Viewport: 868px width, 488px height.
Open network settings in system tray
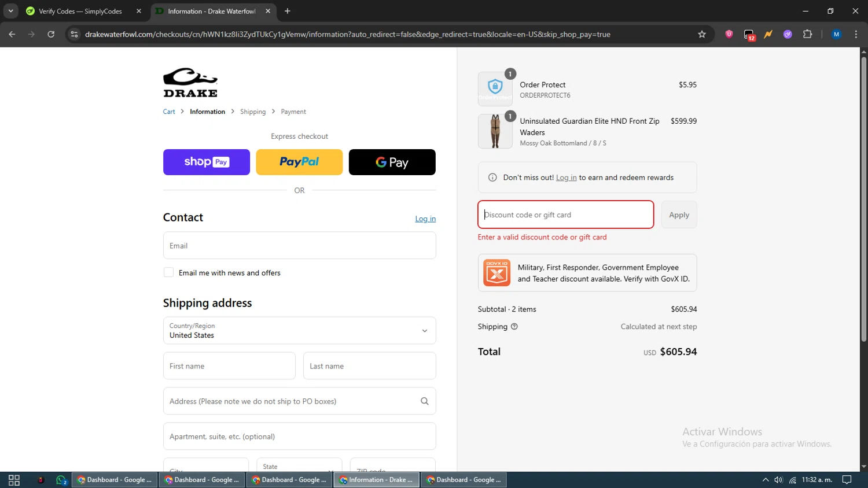coord(793,480)
